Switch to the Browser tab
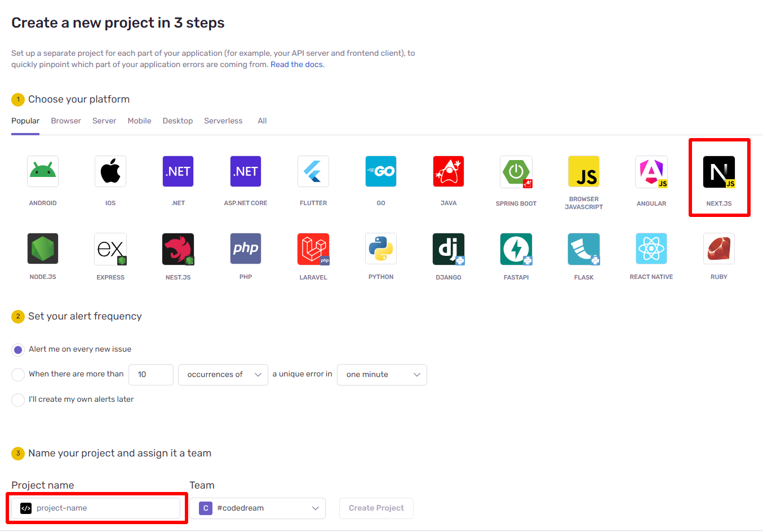This screenshot has width=763, height=532. [x=66, y=121]
